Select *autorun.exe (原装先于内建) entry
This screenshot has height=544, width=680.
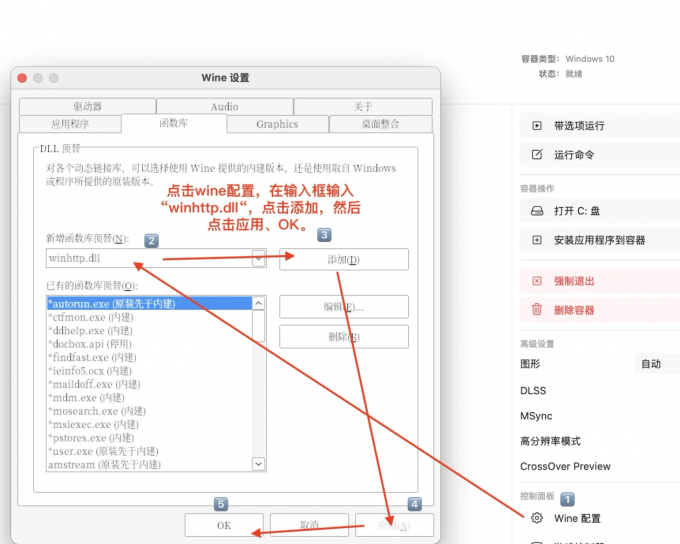149,304
